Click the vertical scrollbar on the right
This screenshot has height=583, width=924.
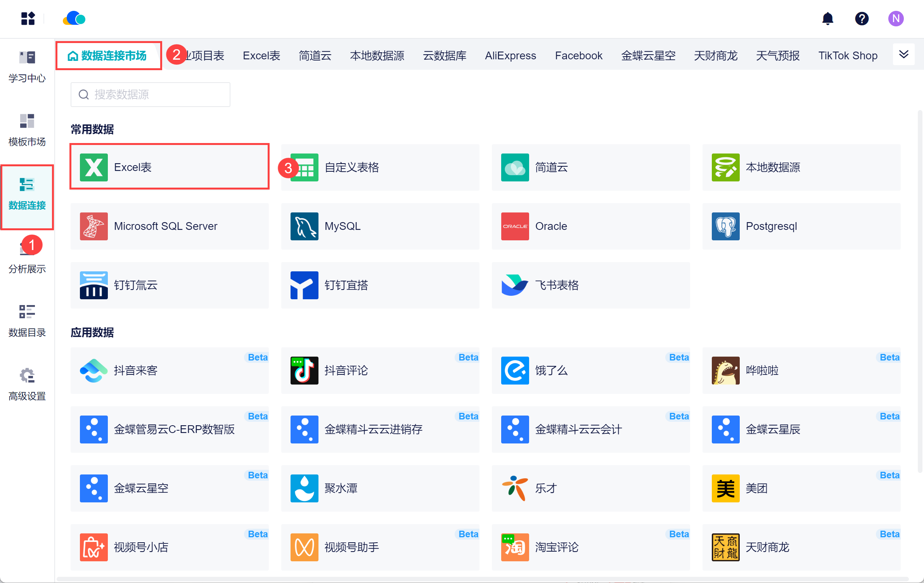[920, 291]
